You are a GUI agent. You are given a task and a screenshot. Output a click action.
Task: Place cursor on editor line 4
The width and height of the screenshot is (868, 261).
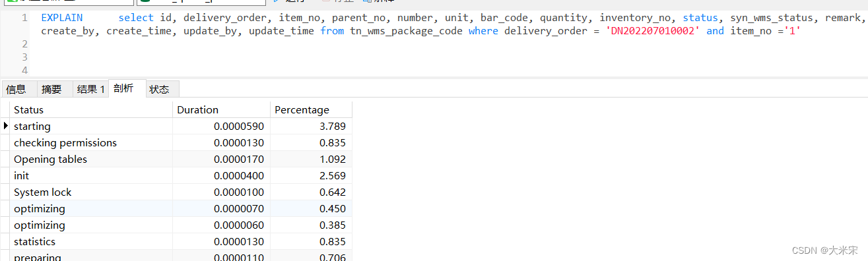coord(449,70)
